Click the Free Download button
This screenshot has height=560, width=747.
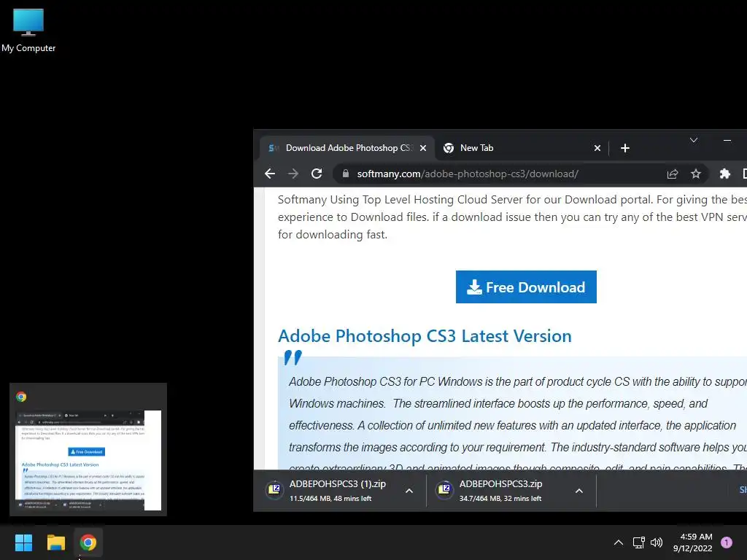pos(526,287)
